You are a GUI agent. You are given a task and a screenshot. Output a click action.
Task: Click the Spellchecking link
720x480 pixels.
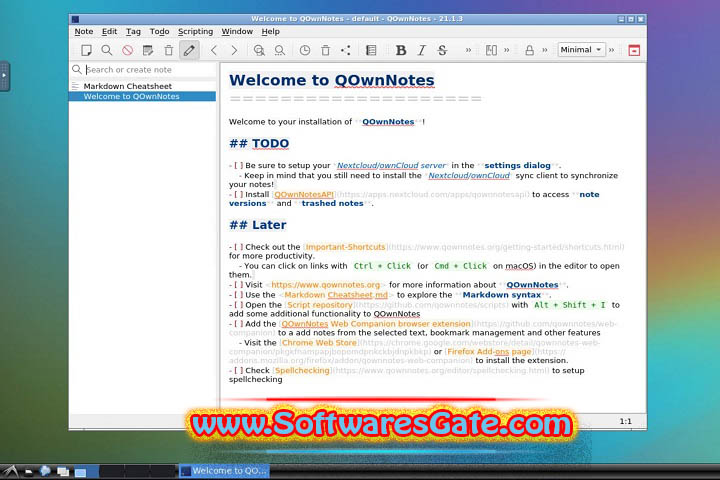[302, 370]
